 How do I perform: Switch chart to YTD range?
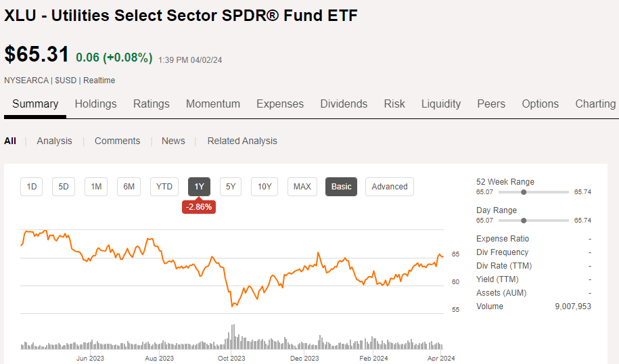tap(164, 187)
